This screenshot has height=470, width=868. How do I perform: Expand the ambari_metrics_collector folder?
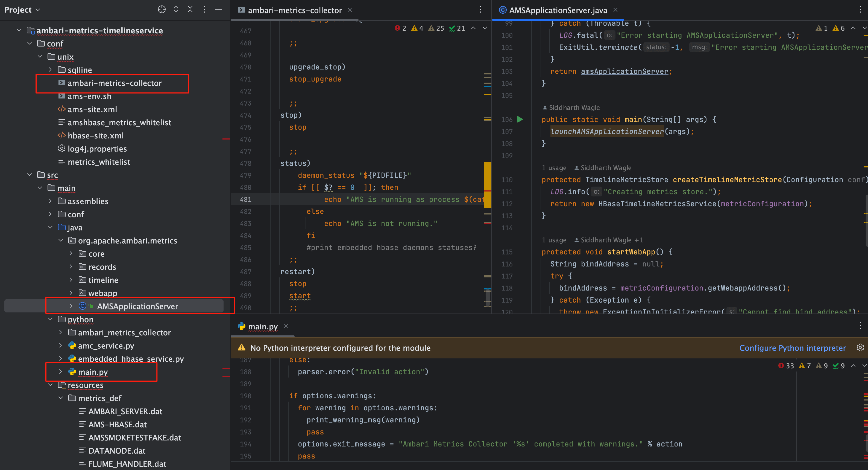coord(61,332)
